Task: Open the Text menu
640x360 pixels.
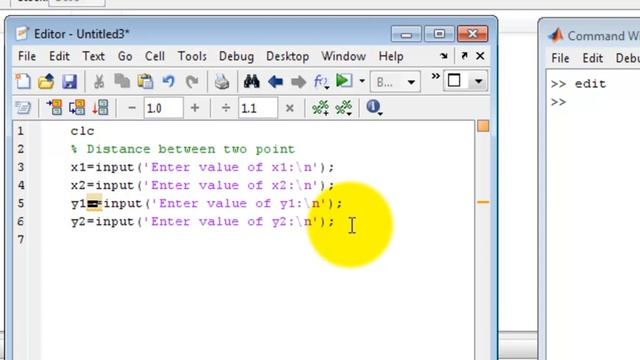Action: tap(93, 56)
